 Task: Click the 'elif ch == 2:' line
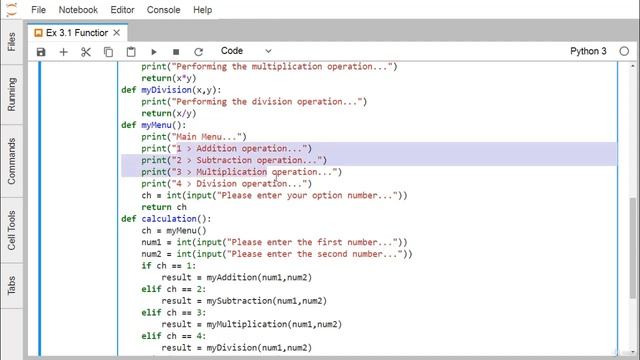tap(174, 289)
